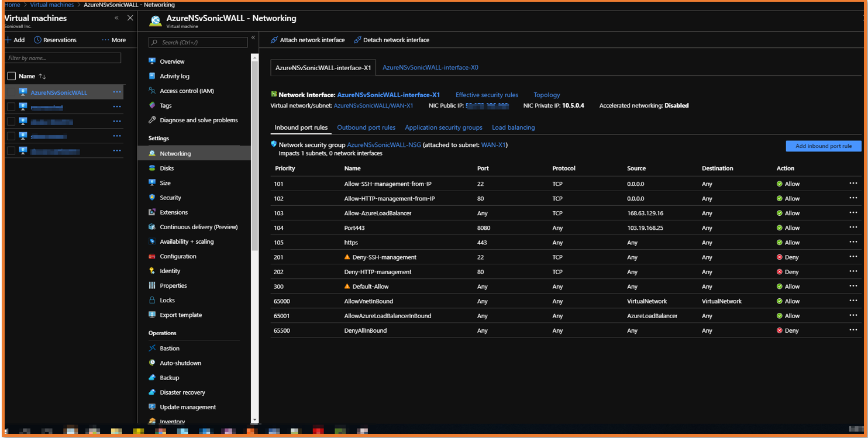Viewport: 868px width, 438px height.
Task: Click the Export template icon
Action: 152,315
